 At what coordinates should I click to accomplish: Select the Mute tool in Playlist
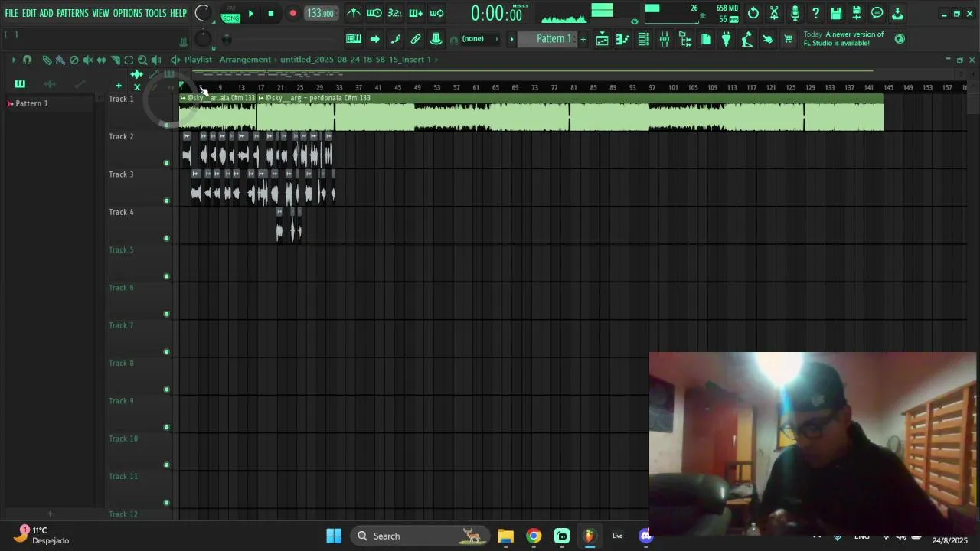click(x=88, y=60)
